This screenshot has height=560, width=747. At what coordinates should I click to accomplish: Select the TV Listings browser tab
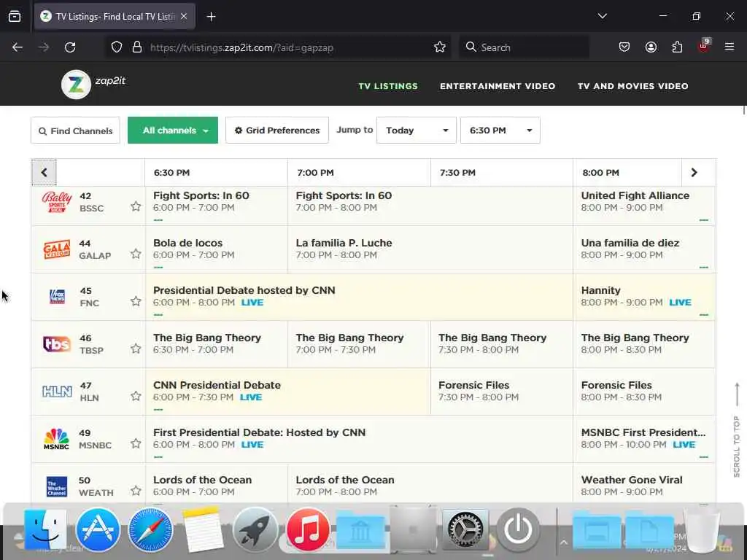(x=115, y=16)
